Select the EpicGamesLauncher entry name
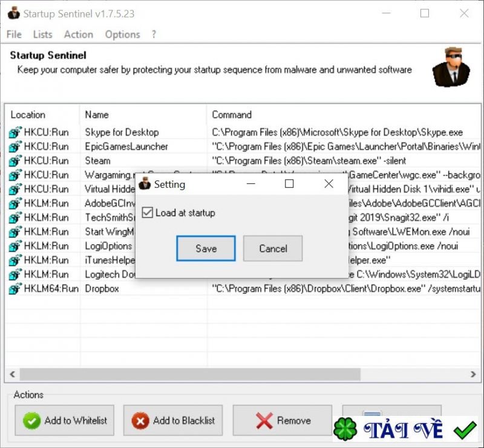The width and height of the screenshot is (484, 448). coord(126,147)
